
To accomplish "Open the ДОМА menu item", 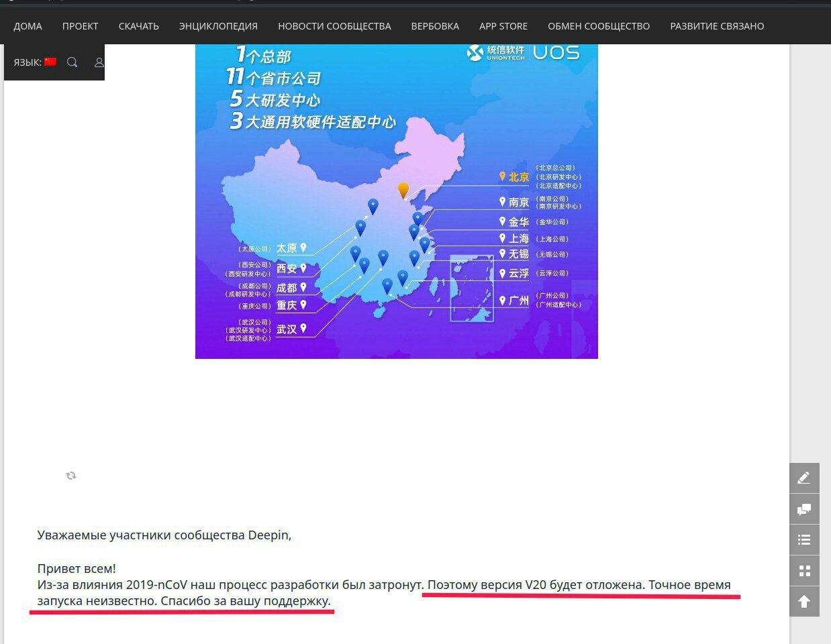I will (x=28, y=26).
